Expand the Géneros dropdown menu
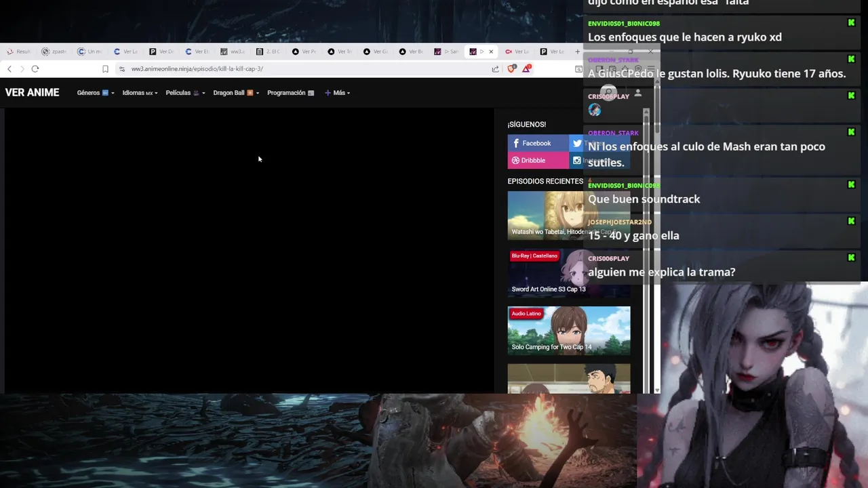Screen dimensions: 868x488 click(x=95, y=93)
